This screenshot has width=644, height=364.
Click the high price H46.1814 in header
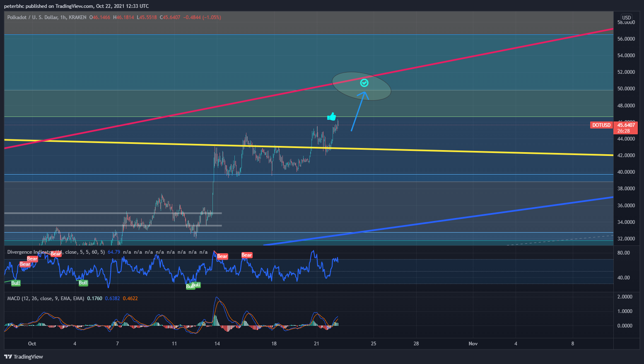pyautogui.click(x=123, y=17)
